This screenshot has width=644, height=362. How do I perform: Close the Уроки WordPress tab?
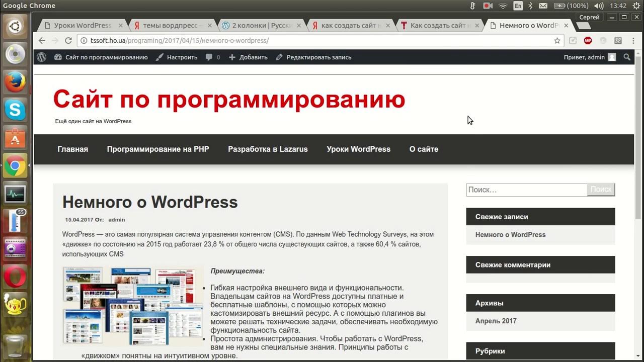point(120,25)
